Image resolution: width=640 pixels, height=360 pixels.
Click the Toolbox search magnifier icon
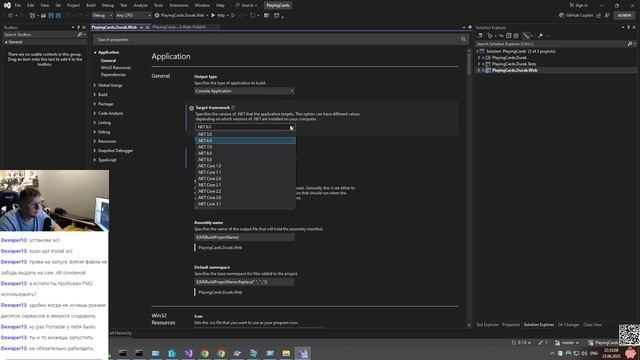click(x=80, y=35)
